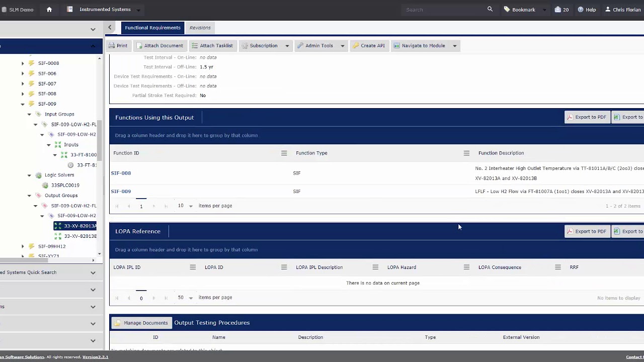The image size is (644, 362).
Task: Collapse the Output Groups tree node
Action: [x=29, y=196]
